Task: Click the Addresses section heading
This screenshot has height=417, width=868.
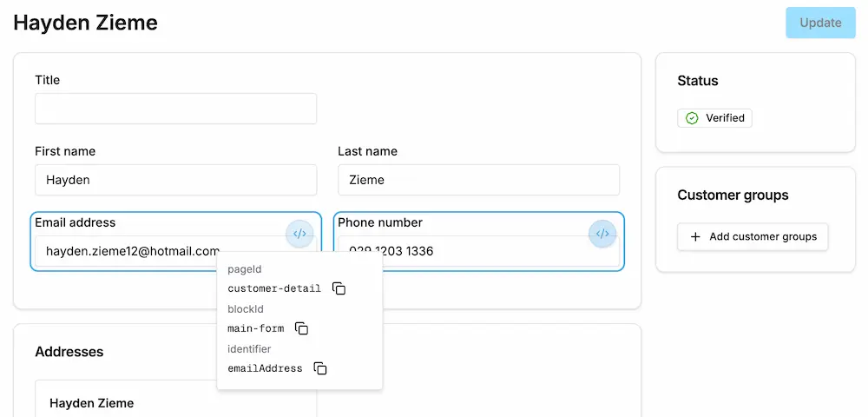Action: (69, 352)
